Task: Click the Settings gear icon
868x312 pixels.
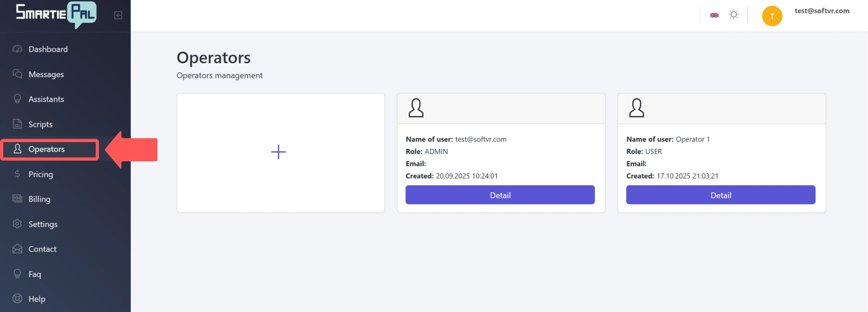Action: tap(17, 224)
